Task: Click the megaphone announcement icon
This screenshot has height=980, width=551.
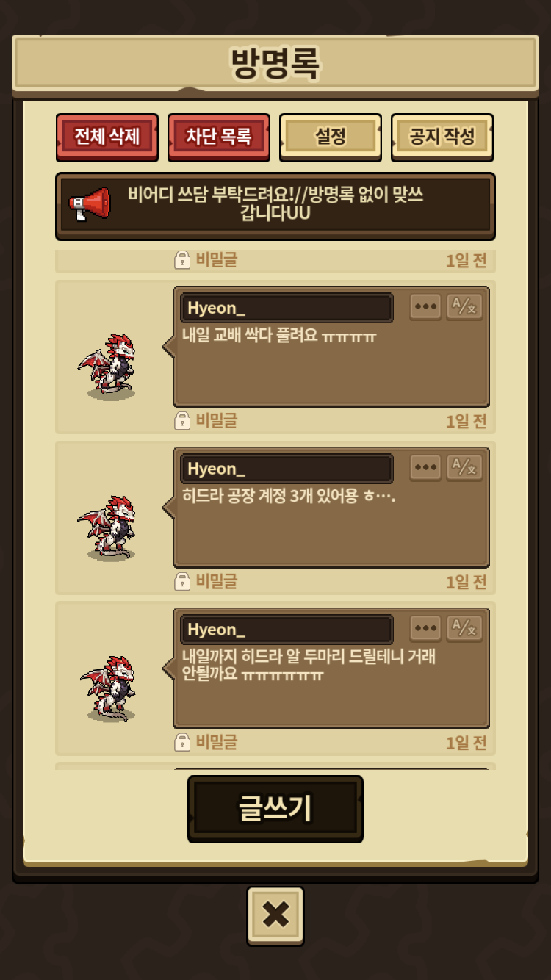Action: 90,204
